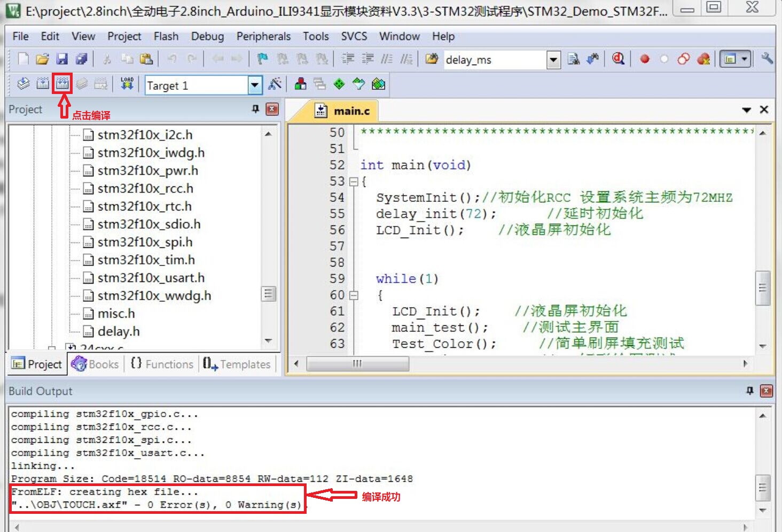Image resolution: width=782 pixels, height=532 pixels.
Task: Toggle bookmark with the blue flag icon
Action: pos(262,59)
